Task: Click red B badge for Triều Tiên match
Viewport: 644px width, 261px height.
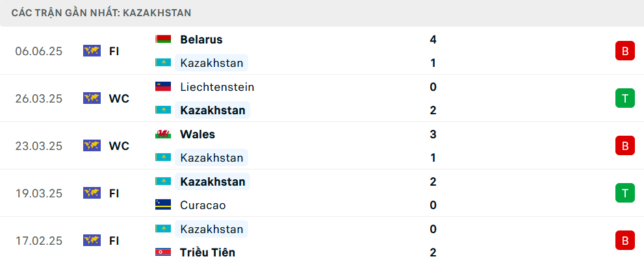Action: [x=625, y=240]
